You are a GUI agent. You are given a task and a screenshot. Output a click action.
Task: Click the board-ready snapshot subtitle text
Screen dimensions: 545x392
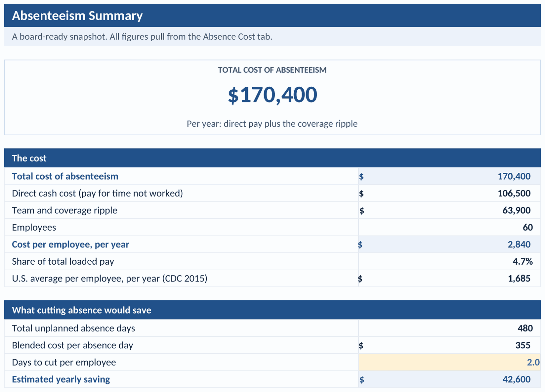pos(142,36)
